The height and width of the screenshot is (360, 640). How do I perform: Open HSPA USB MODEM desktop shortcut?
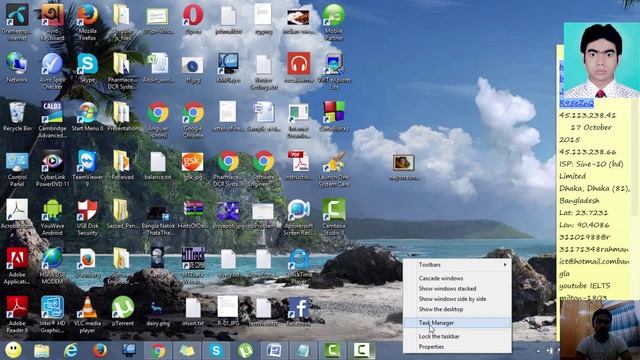(x=52, y=266)
